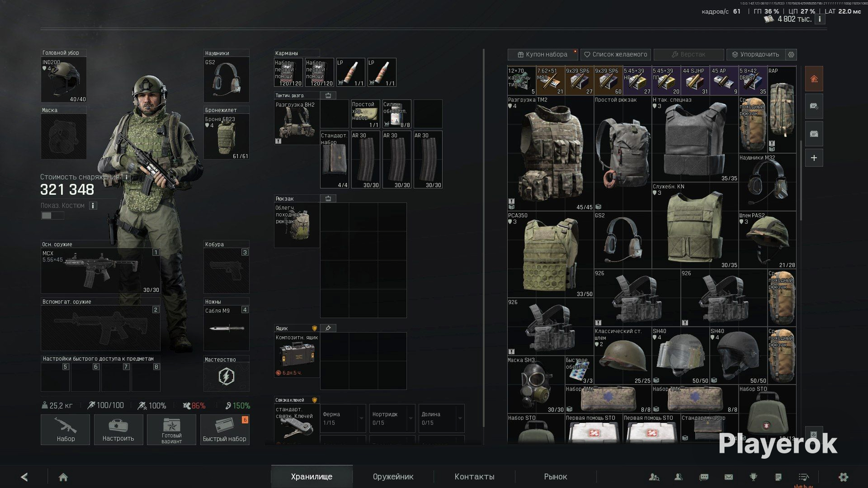The image size is (868, 488).
Task: Select 7.62×51 M80 ammo stack
Action: pos(551,81)
